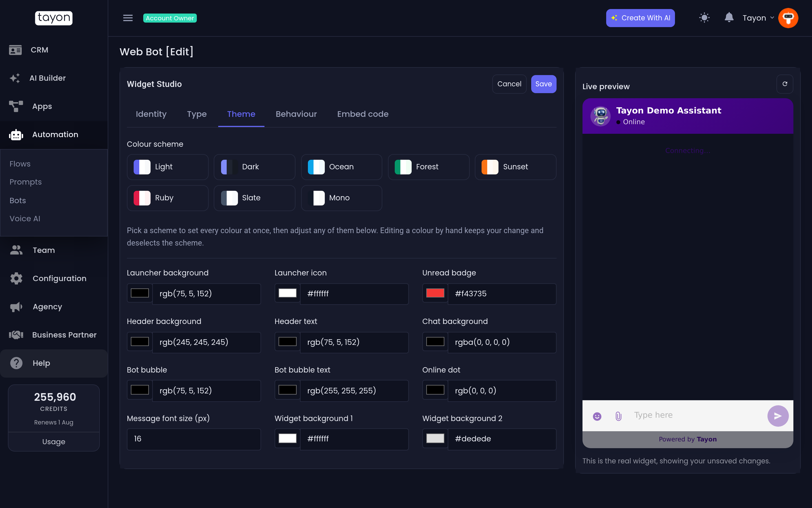Open the Header background colour swatch
Screen dimensions: 812x508
click(x=140, y=342)
